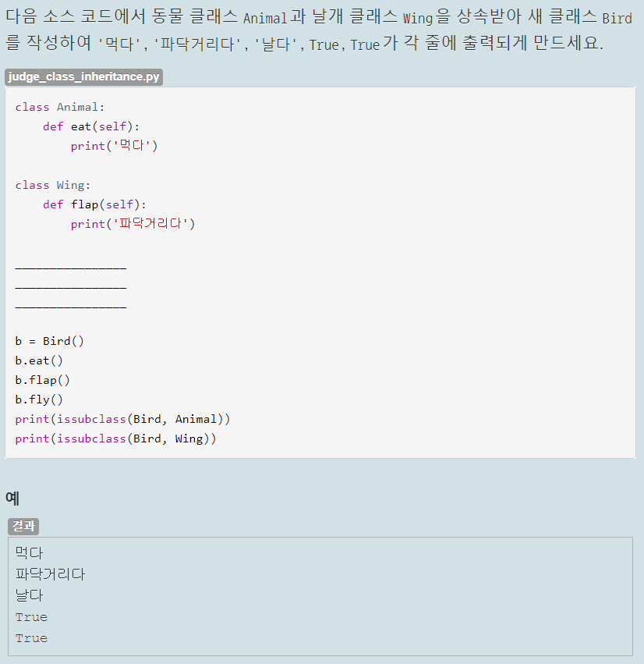
Task: Click the 'b.flap()' line
Action: click(x=42, y=380)
